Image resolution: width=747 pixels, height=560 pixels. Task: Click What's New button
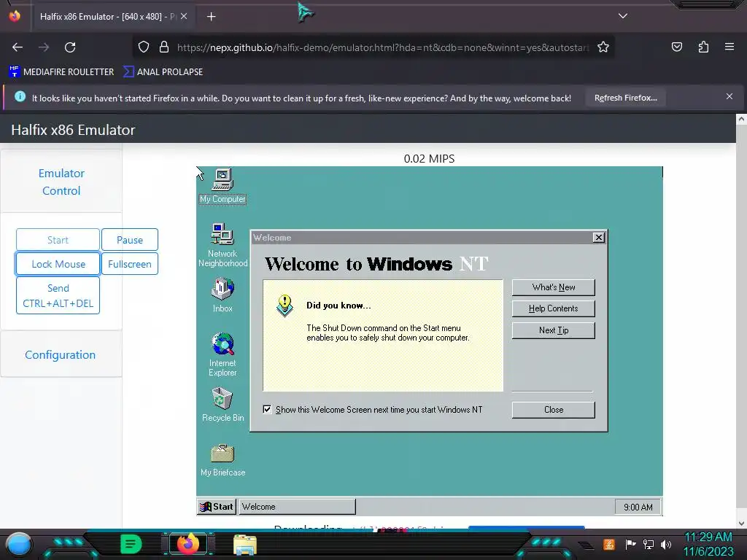[x=553, y=287]
